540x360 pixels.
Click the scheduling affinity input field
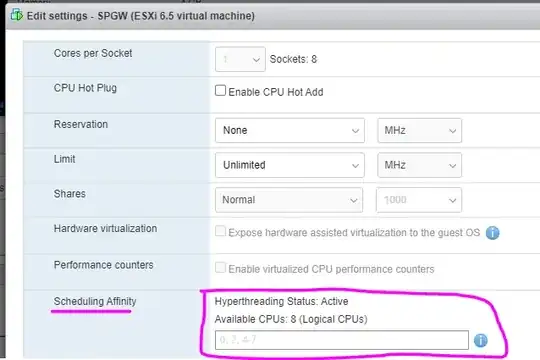(342, 340)
